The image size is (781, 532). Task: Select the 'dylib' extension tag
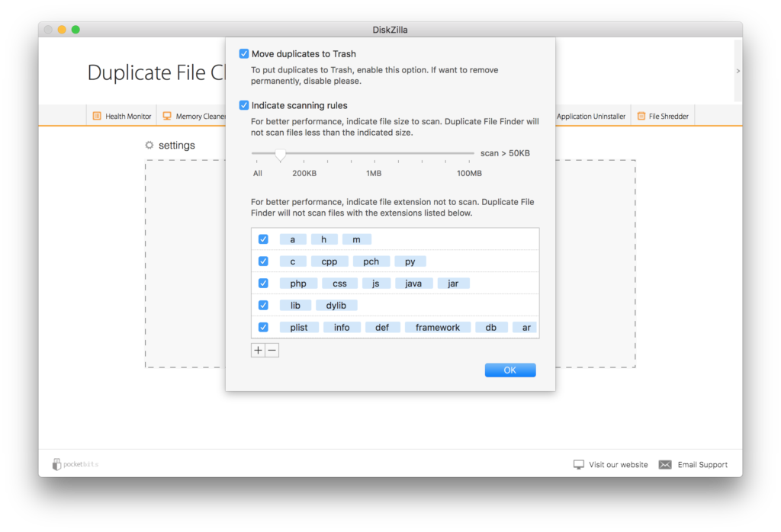(x=336, y=305)
